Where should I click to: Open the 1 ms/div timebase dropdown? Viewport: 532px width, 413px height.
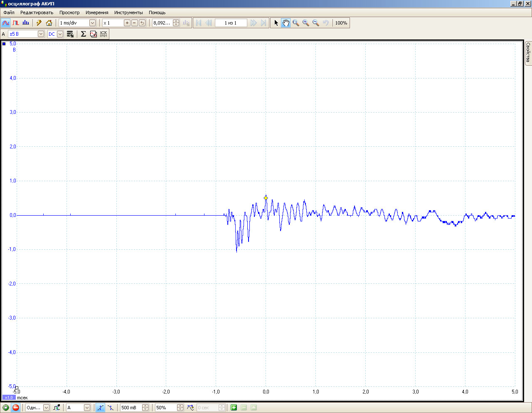[92, 23]
